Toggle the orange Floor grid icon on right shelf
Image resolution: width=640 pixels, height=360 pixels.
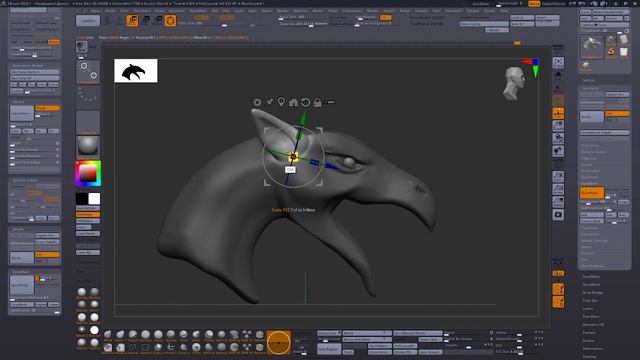click(558, 113)
